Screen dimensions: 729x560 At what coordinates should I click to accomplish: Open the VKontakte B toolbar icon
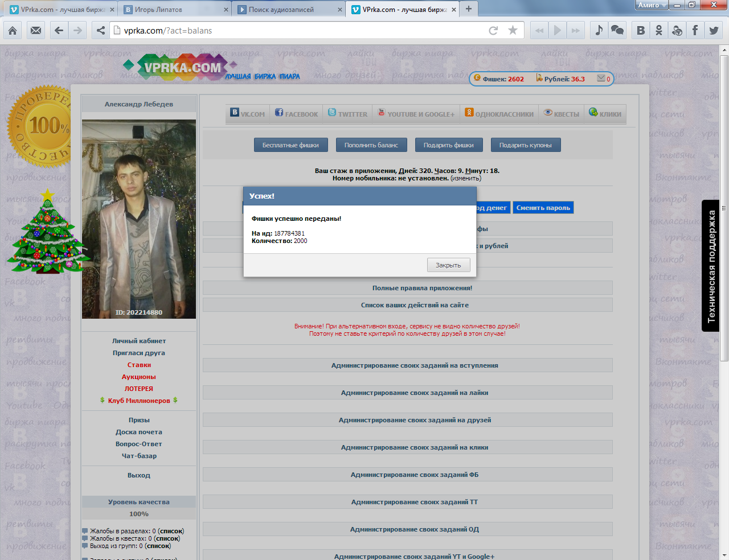click(641, 31)
